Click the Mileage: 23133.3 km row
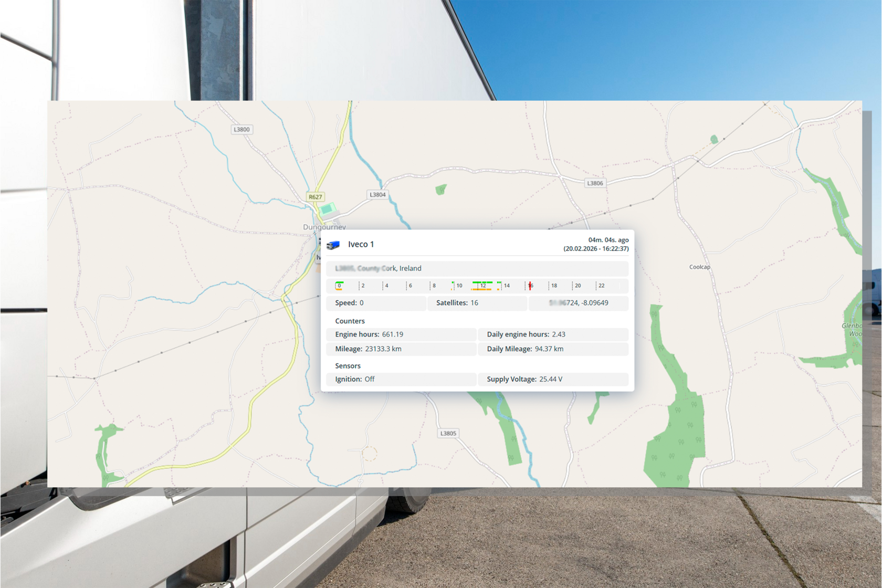The height and width of the screenshot is (588, 882). click(x=401, y=349)
